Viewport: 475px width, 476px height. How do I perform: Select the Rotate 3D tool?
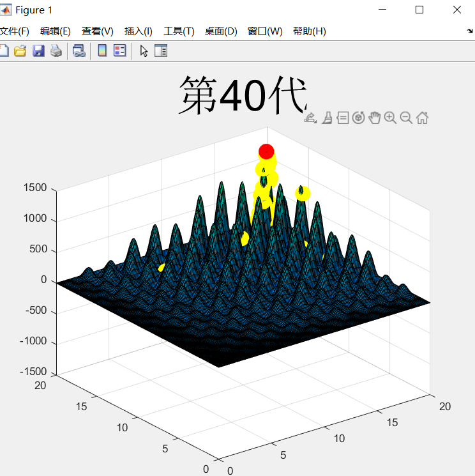click(359, 118)
